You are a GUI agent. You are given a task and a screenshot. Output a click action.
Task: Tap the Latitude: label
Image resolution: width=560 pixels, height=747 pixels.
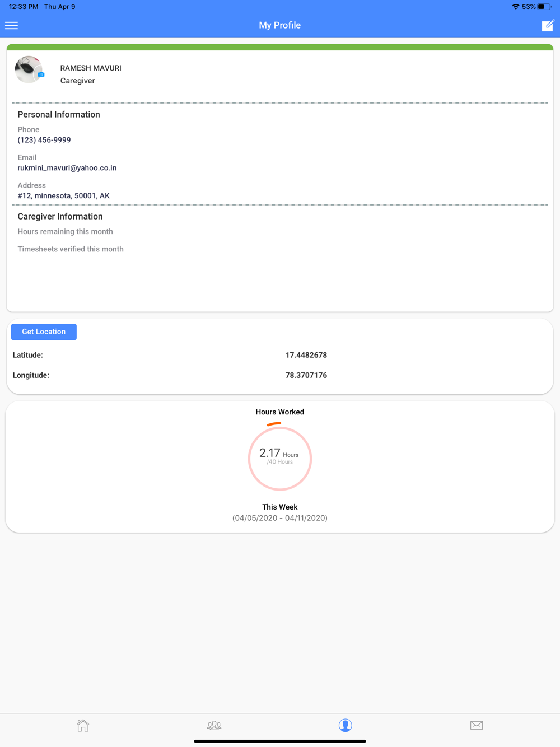[28, 355]
